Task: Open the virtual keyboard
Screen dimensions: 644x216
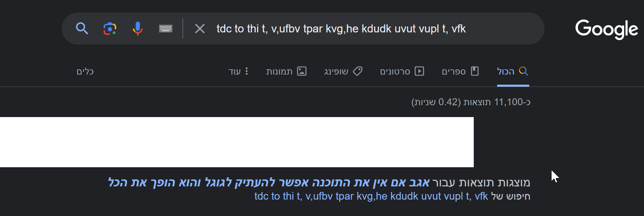Action: click(165, 29)
